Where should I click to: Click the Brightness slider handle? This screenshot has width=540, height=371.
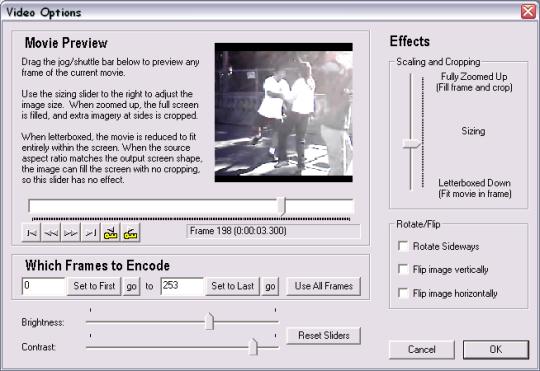[209, 321]
